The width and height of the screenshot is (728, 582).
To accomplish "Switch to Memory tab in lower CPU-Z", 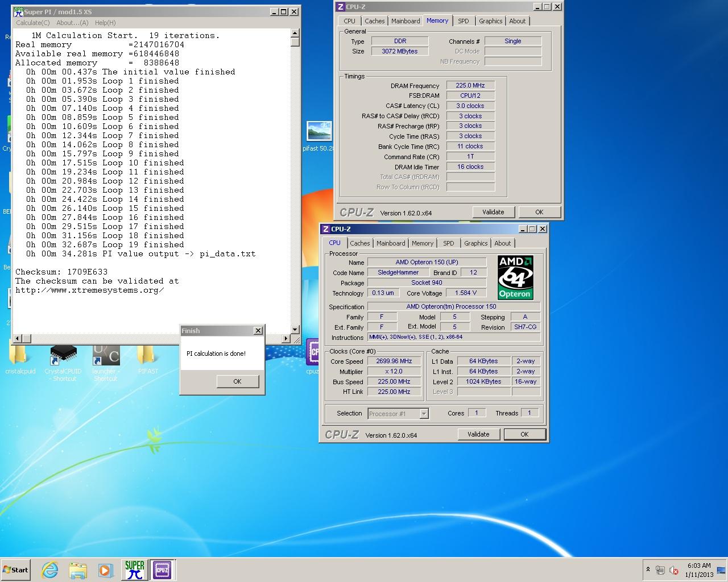I will pos(423,243).
